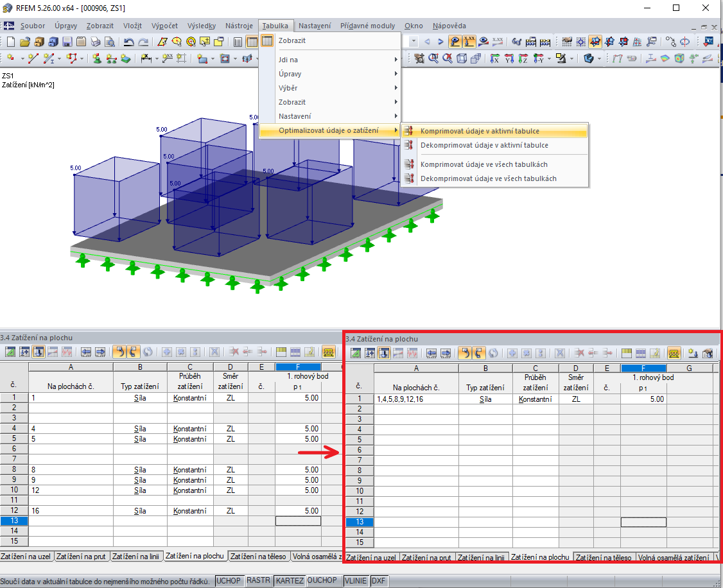
Task: Toggle RASTR in the status bar
Action: 258,581
